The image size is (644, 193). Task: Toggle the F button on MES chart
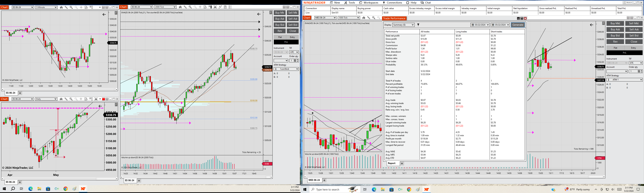pos(603,23)
